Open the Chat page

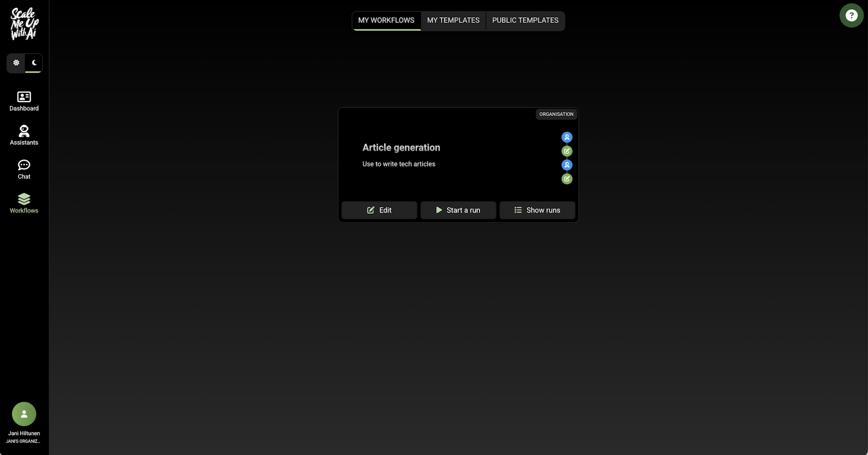coord(24,169)
